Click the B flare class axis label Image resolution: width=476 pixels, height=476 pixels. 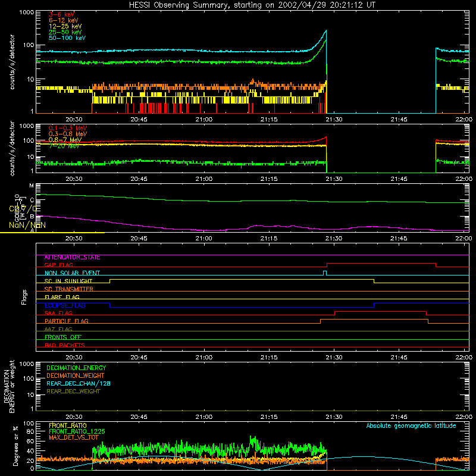click(32, 217)
